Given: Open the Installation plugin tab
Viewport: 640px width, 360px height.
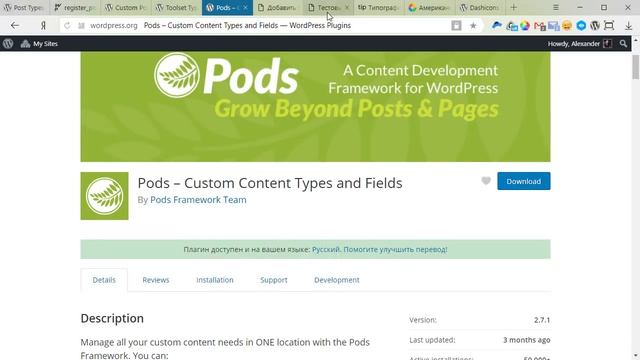Looking at the screenshot, I should click(215, 280).
